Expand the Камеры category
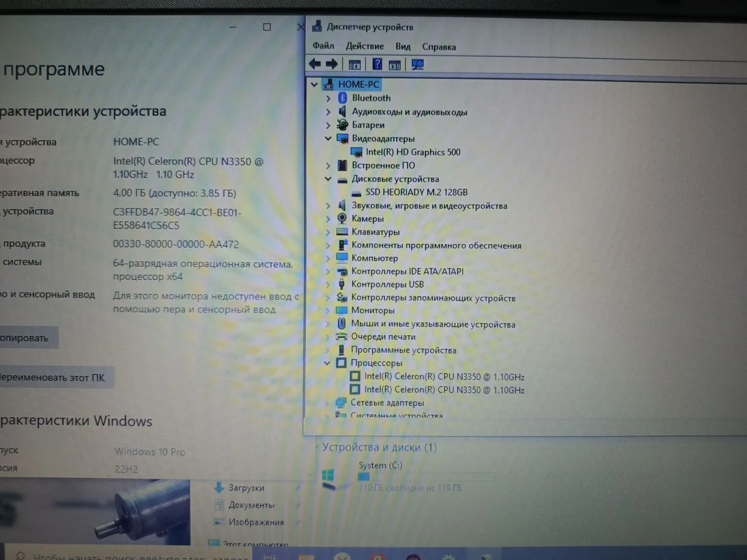Viewport: 747px width, 560px height. point(328,219)
